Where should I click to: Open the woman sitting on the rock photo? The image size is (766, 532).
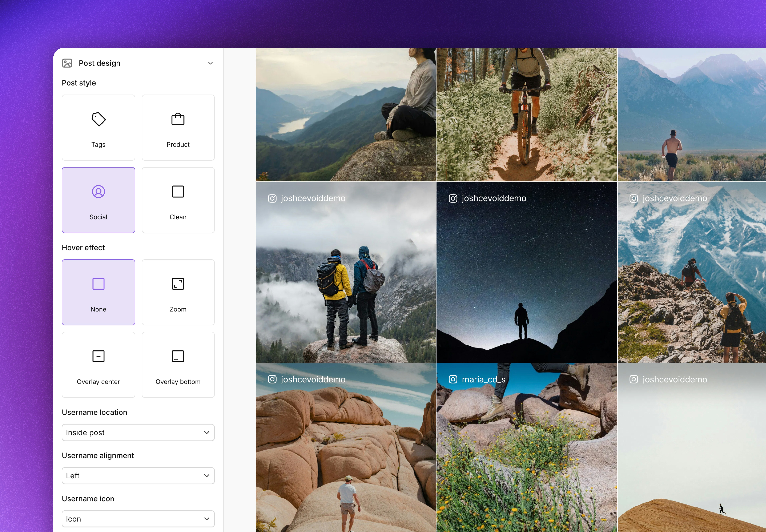(x=346, y=114)
